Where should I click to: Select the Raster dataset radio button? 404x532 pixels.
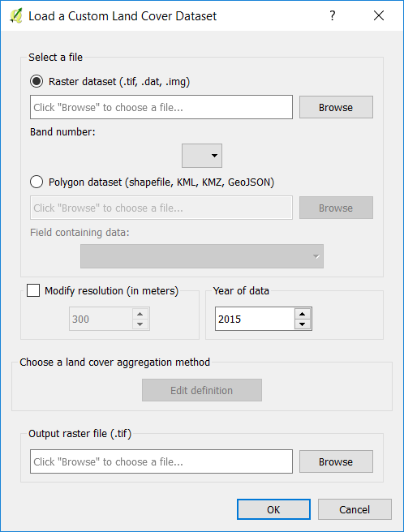[x=37, y=81]
